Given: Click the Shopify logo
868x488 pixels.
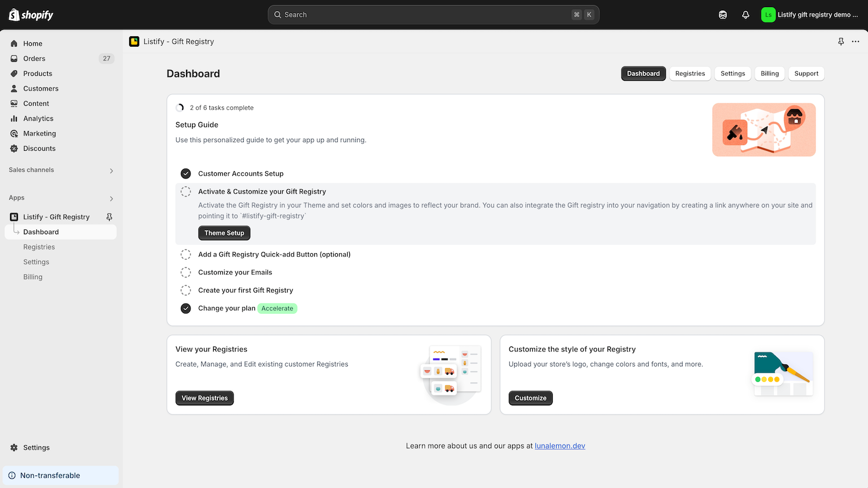Looking at the screenshot, I should point(31,15).
